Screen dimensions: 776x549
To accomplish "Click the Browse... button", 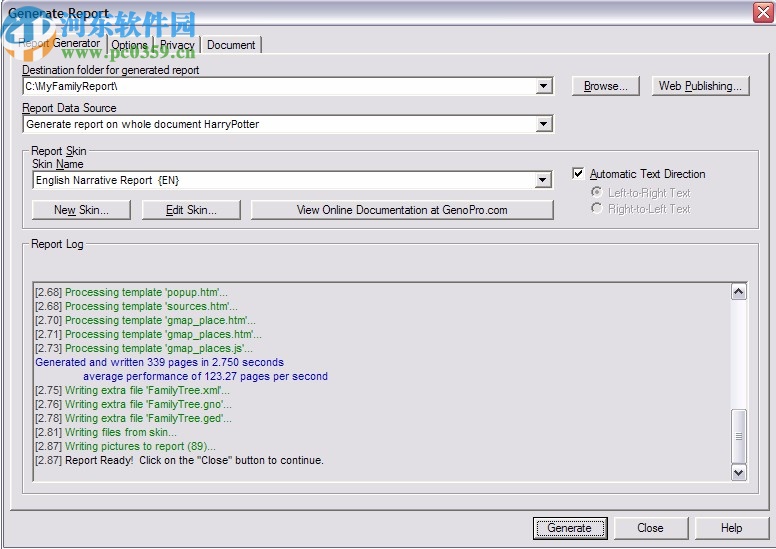I will [605, 86].
